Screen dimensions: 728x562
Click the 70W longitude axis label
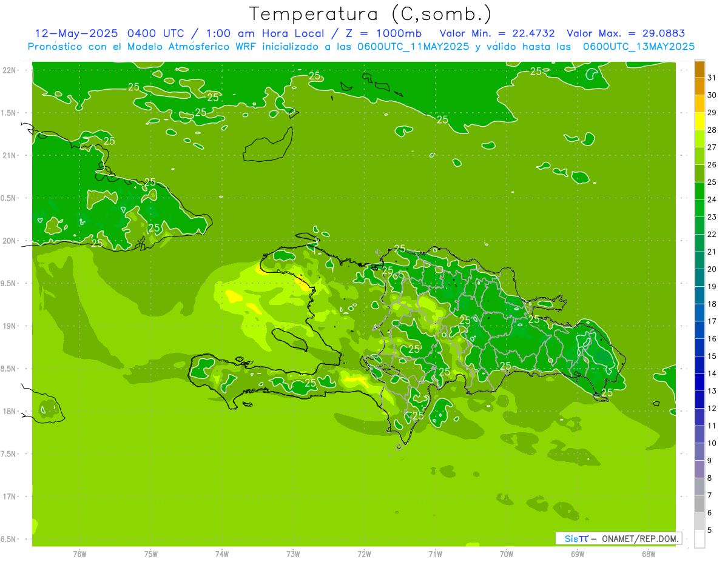tap(507, 554)
